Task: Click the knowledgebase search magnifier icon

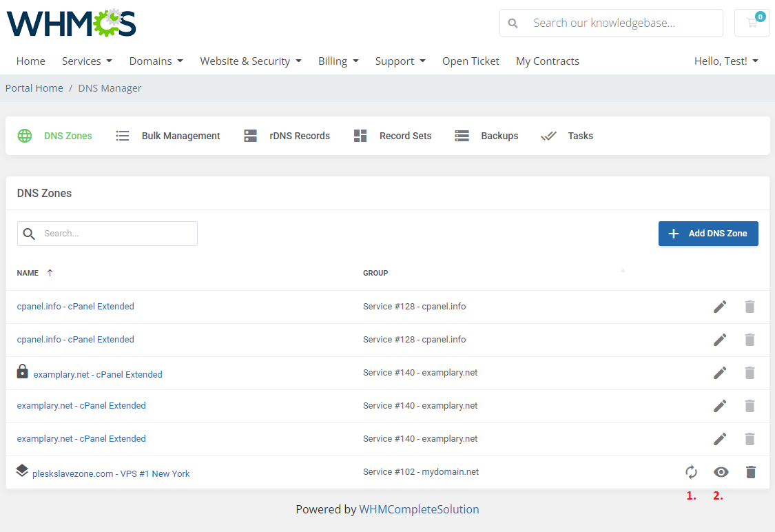Action: (x=513, y=23)
